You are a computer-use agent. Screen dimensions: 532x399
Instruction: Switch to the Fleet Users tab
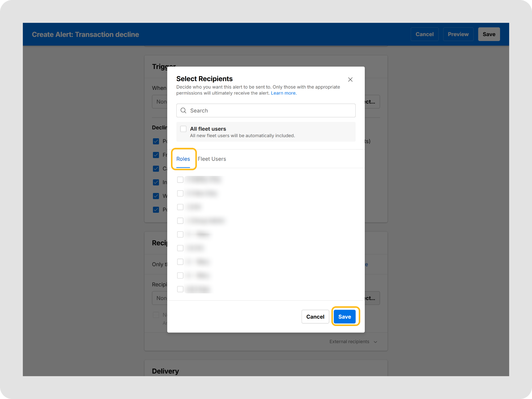[x=212, y=159]
